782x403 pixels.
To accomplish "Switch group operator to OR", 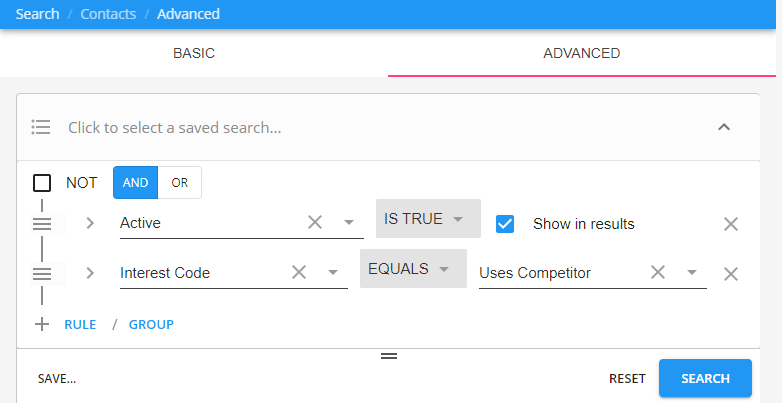I will tap(180, 183).
